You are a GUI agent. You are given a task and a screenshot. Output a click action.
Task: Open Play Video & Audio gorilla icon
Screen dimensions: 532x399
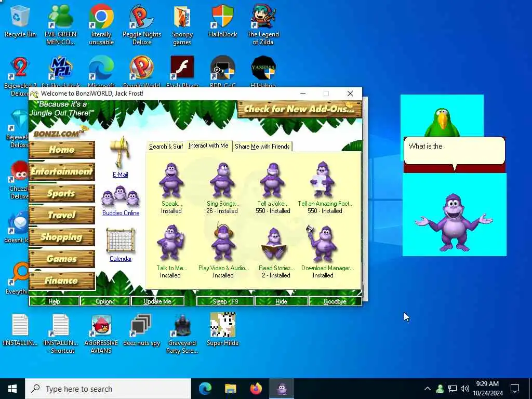point(223,242)
